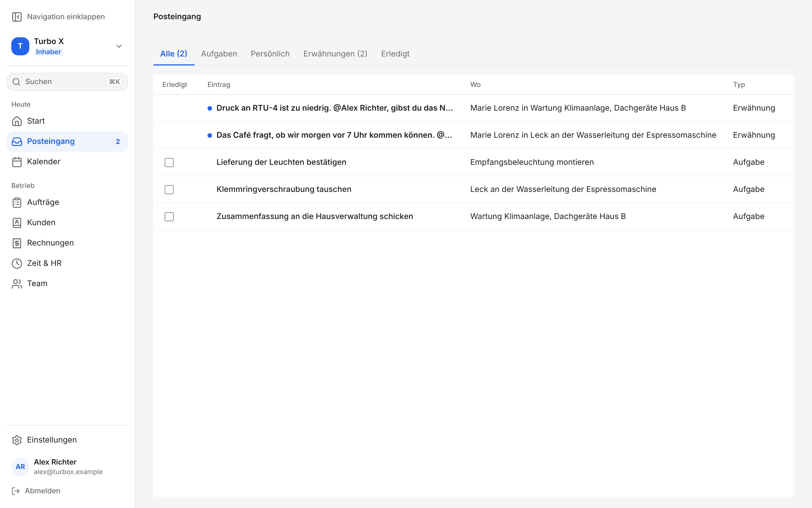Screen dimensions: 812x508
Task: Open Zusammenfassung an die Hausverwaltung schicken
Action: tap(315, 216)
